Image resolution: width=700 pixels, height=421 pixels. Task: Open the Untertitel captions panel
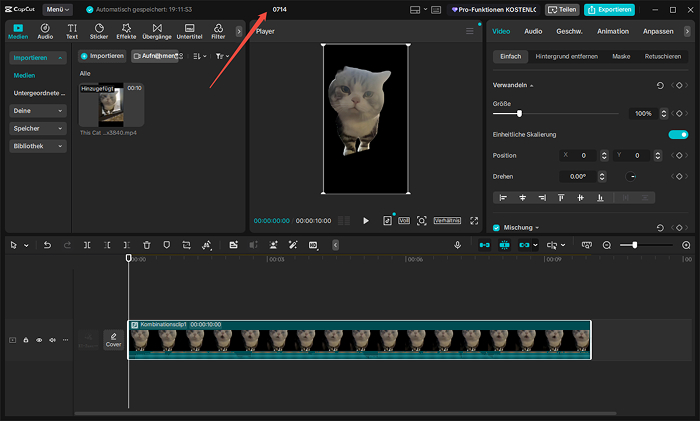tap(189, 31)
